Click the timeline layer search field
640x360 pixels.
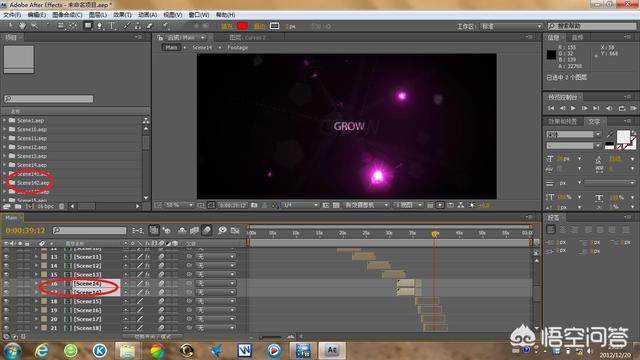[89, 231]
